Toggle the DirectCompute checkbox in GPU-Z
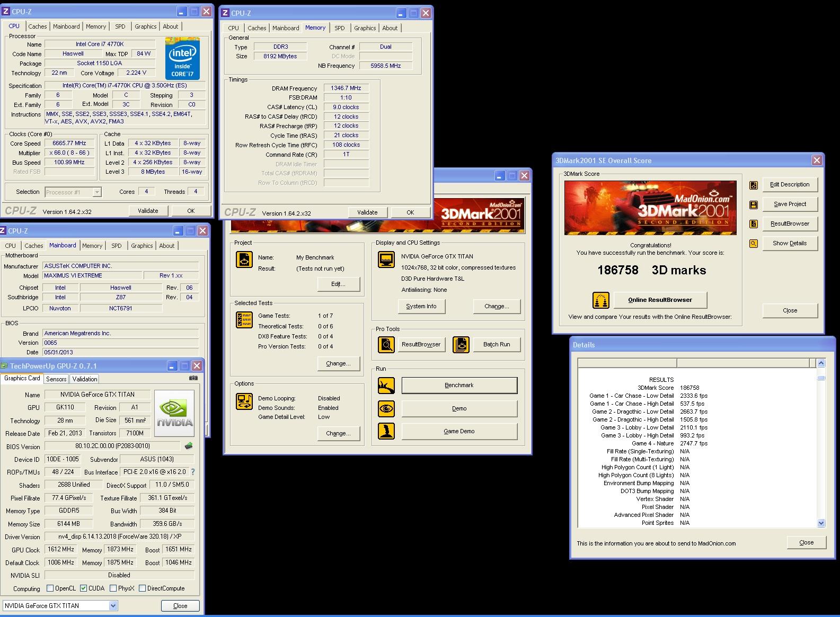Viewport: 840px width, 617px height. coord(142,588)
